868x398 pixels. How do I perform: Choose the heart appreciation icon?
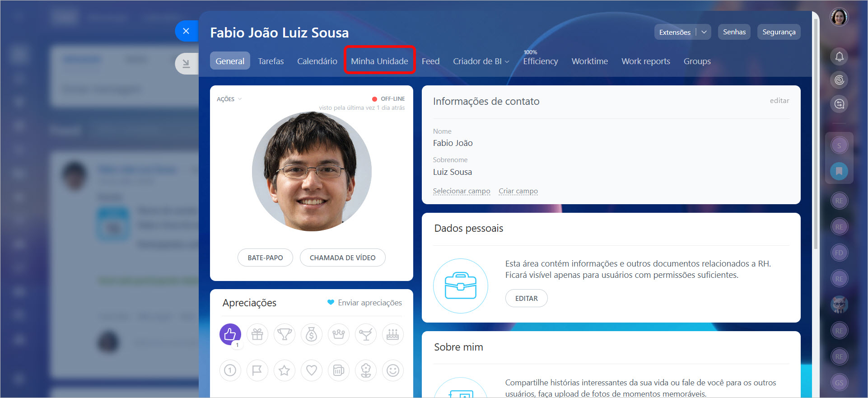[x=312, y=370]
